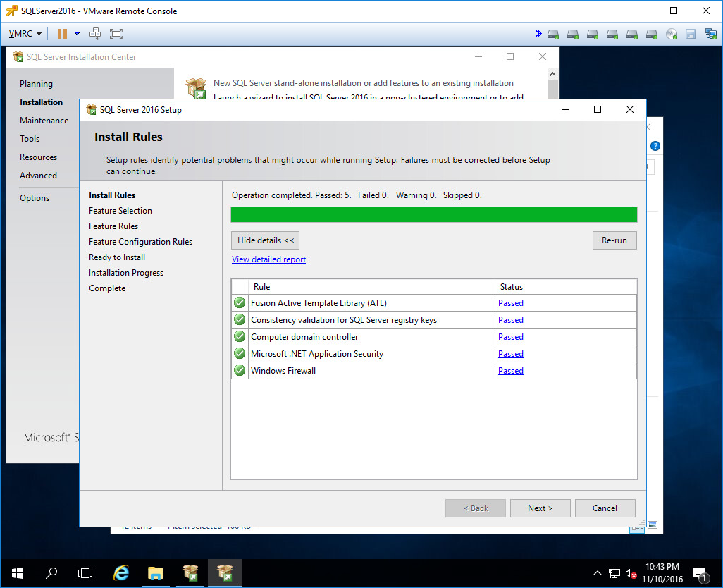Click Feature Configuration Rules step
Screen dimensions: 723x588
[x=141, y=242]
